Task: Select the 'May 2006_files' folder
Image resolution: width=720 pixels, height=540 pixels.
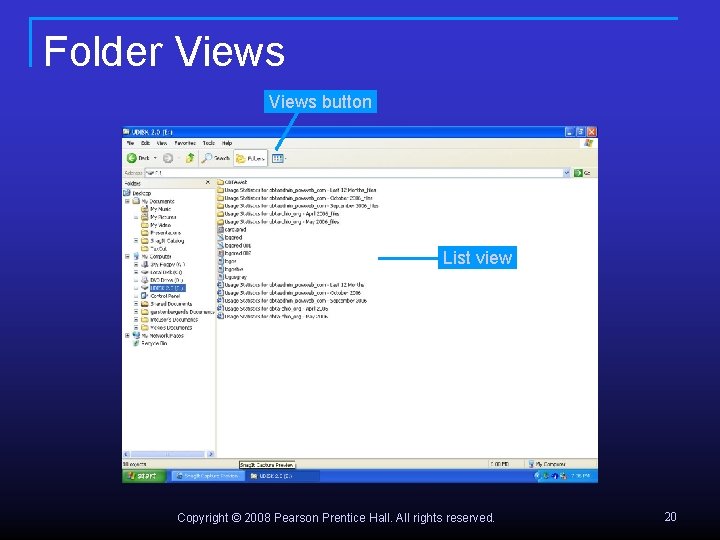Action: (x=278, y=222)
